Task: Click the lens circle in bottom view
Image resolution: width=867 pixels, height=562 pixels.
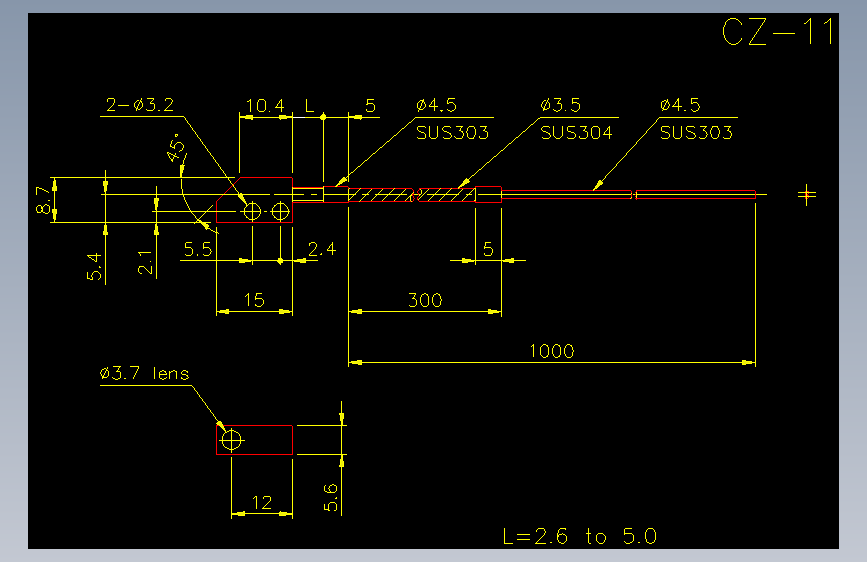Action: (x=231, y=440)
